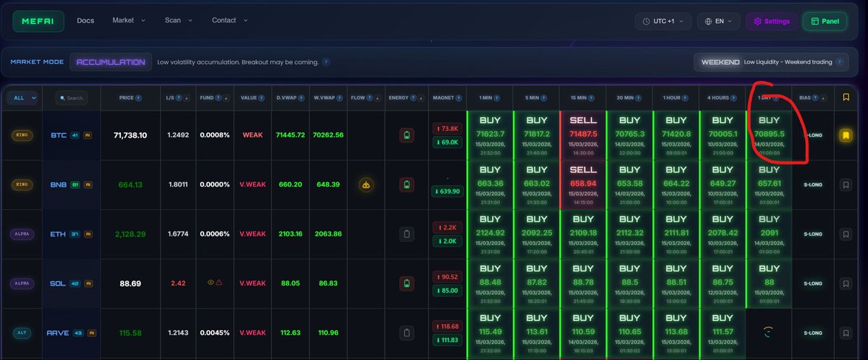Viewport: 868px width, 360px height.
Task: Click the ALPHA tag on ETH row
Action: pyautogui.click(x=21, y=234)
